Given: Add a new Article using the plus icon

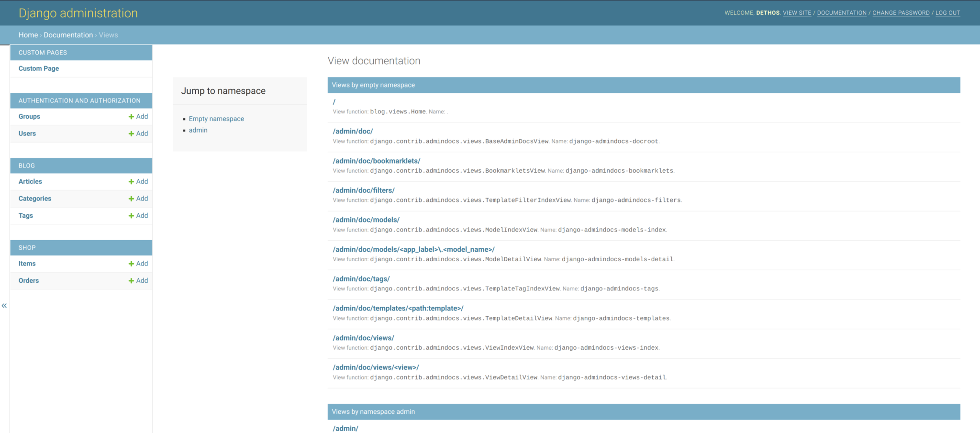Looking at the screenshot, I should [x=138, y=181].
